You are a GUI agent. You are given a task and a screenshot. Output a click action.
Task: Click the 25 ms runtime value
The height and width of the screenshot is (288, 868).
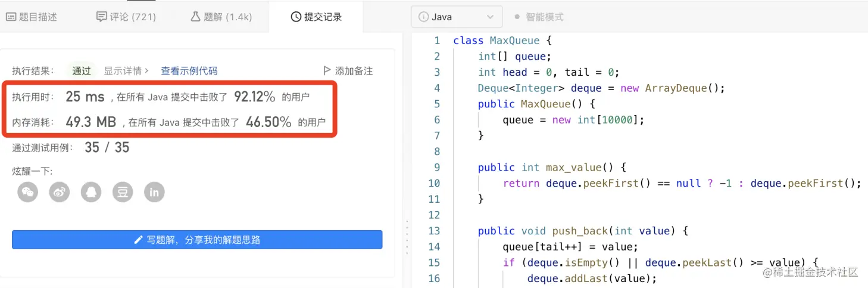(x=85, y=97)
